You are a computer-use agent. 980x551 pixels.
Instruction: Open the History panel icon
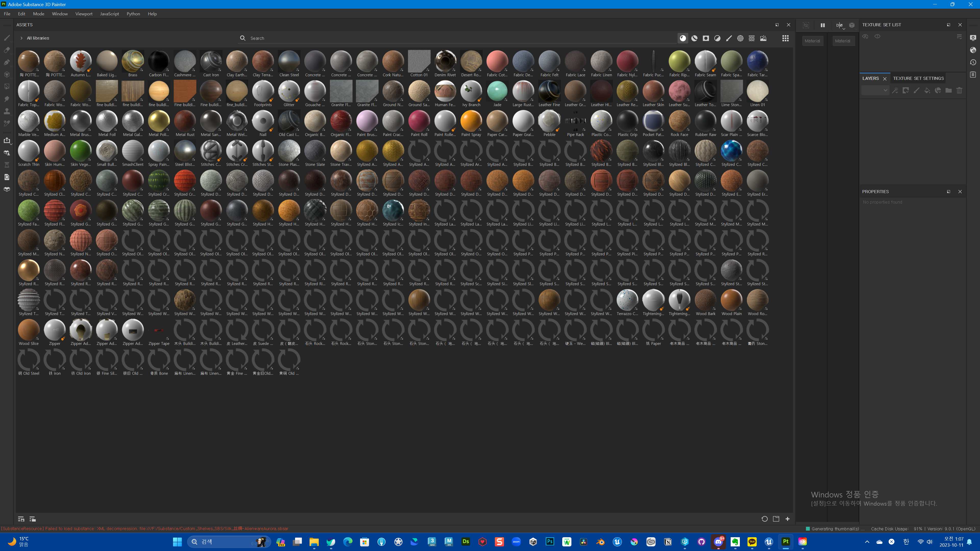point(973,62)
